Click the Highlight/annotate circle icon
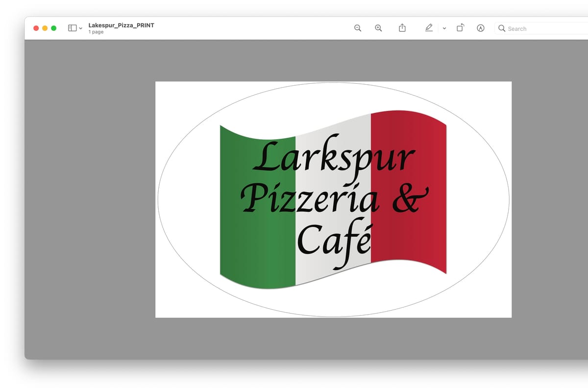The image size is (588, 392). [x=481, y=28]
